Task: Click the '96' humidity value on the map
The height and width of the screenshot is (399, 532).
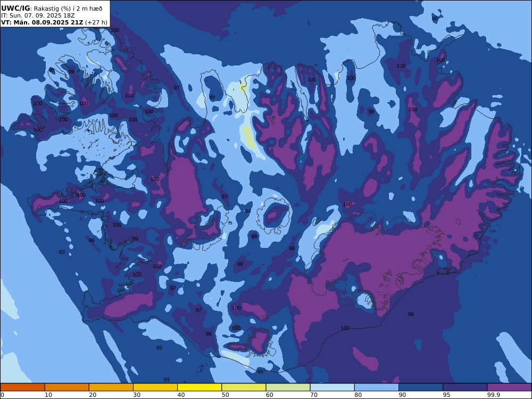Action: 92,240
